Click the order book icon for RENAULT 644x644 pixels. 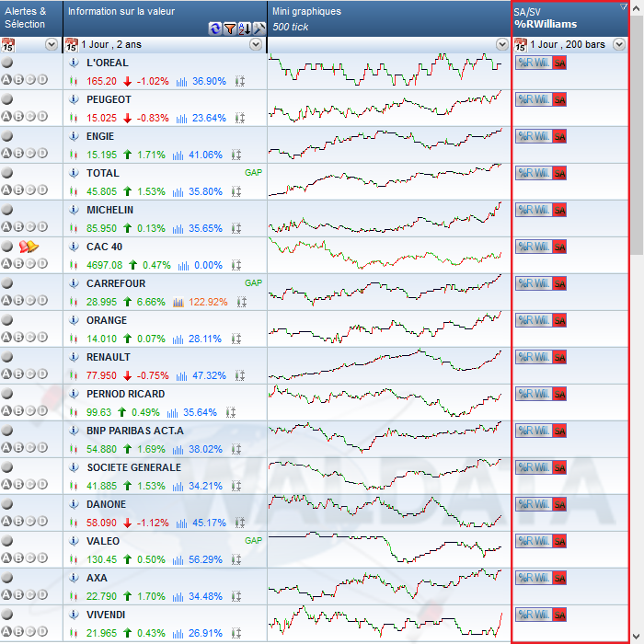(x=240, y=375)
